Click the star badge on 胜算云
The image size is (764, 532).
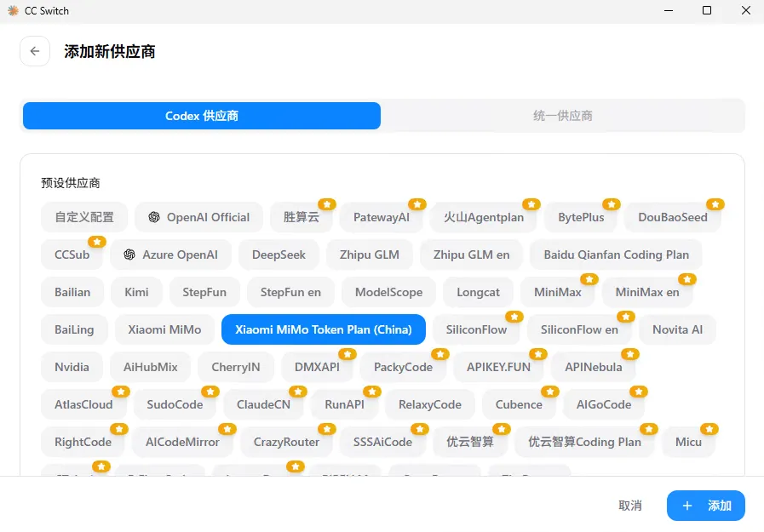(327, 204)
